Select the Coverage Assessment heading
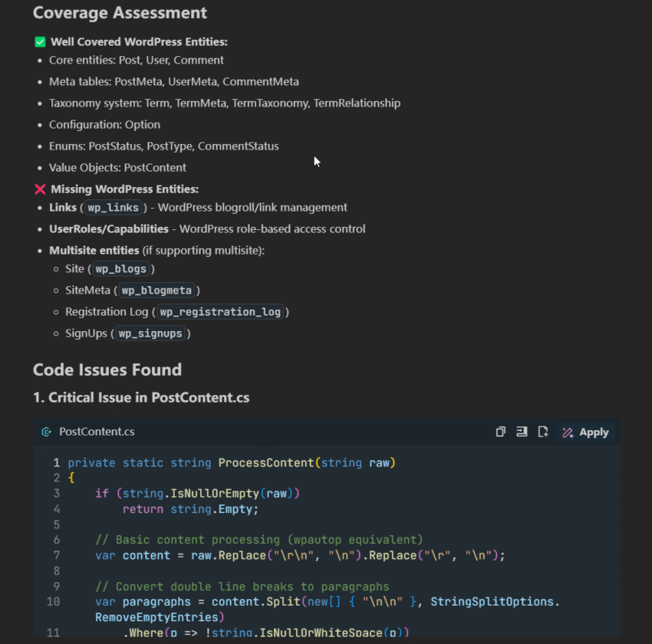The image size is (652, 644). point(120,13)
